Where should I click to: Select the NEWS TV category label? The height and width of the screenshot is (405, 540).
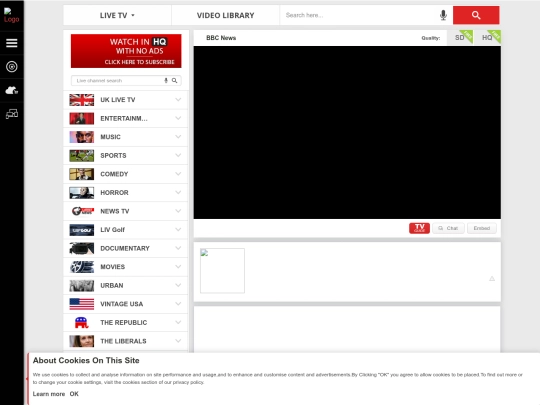[x=115, y=211]
